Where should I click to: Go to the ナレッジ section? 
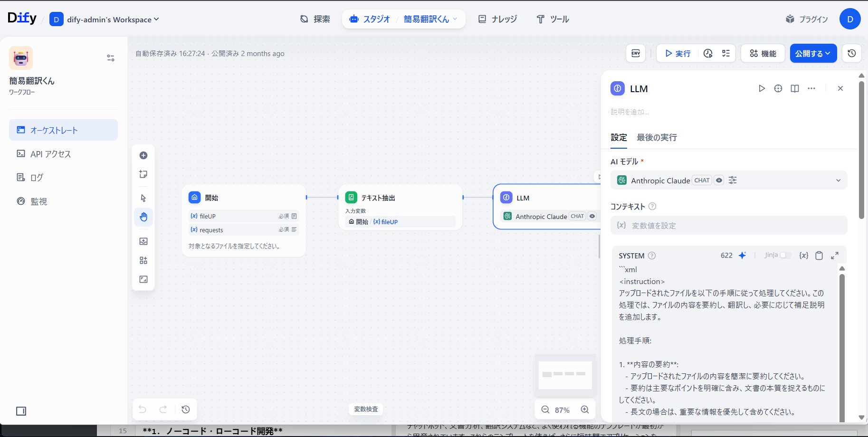498,19
